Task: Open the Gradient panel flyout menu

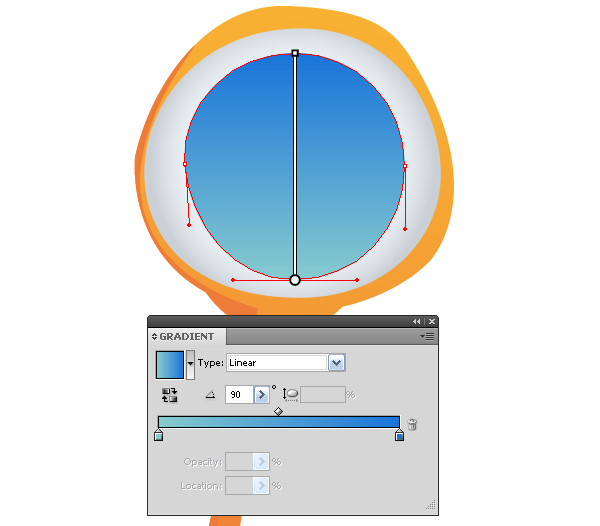Action: (x=427, y=337)
